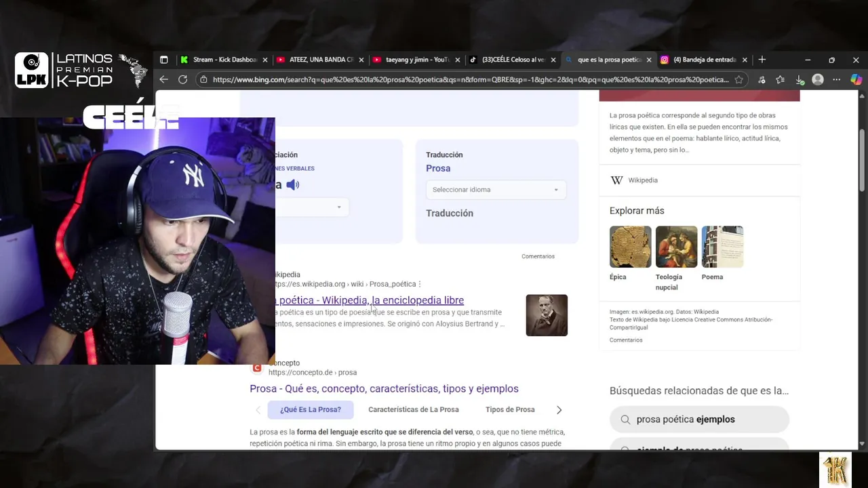The width and height of the screenshot is (868, 488).
Task: Open the Wikipedia, la enciclopedia libre result
Action: tap(370, 300)
